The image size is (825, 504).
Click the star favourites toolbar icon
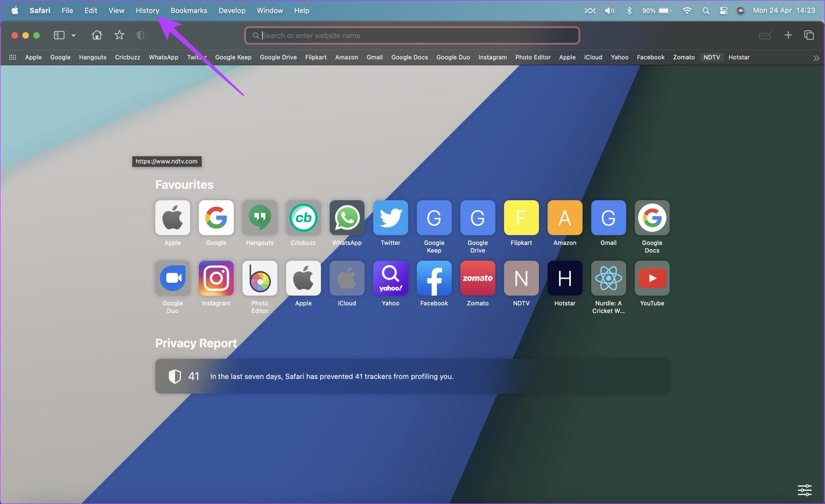coord(119,35)
